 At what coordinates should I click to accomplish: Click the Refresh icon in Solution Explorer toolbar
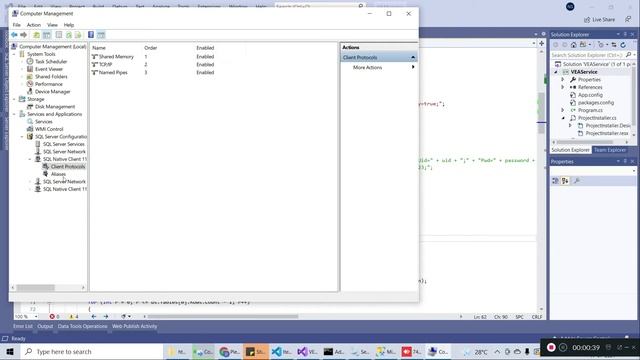[x=623, y=45]
